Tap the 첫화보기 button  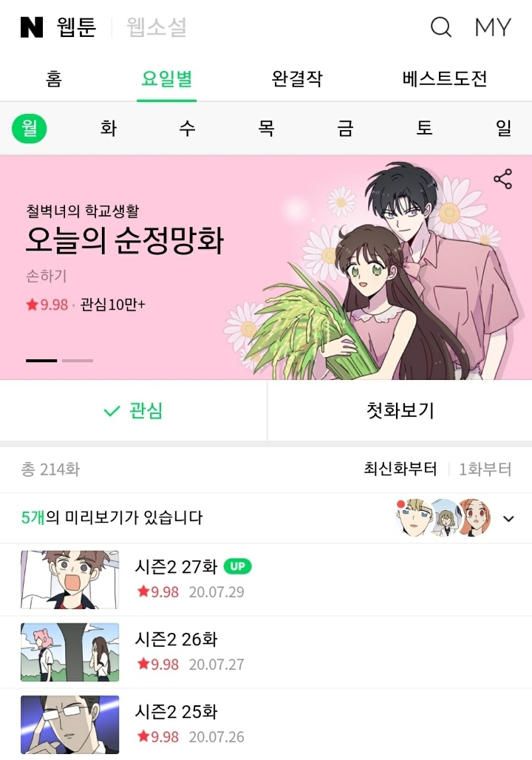pyautogui.click(x=400, y=410)
